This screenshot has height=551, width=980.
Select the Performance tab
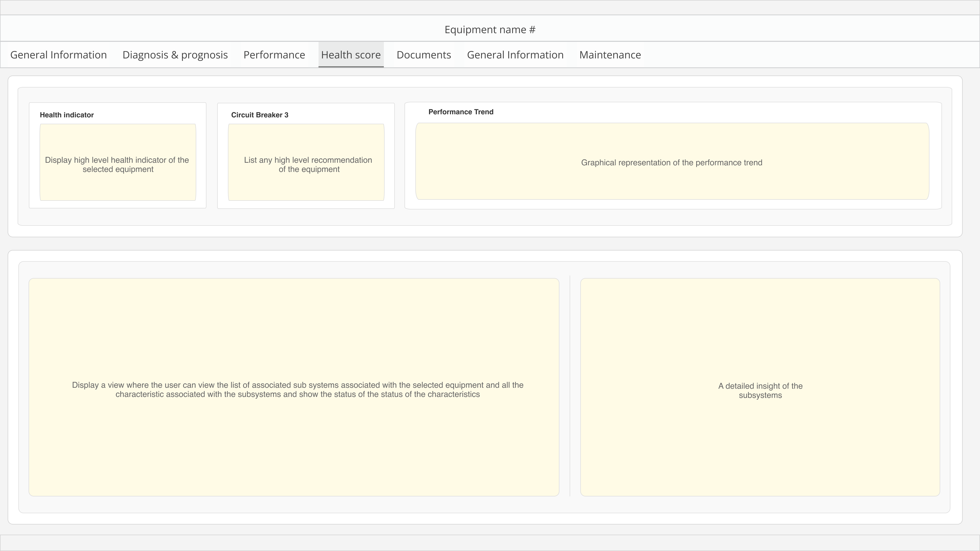pos(274,55)
